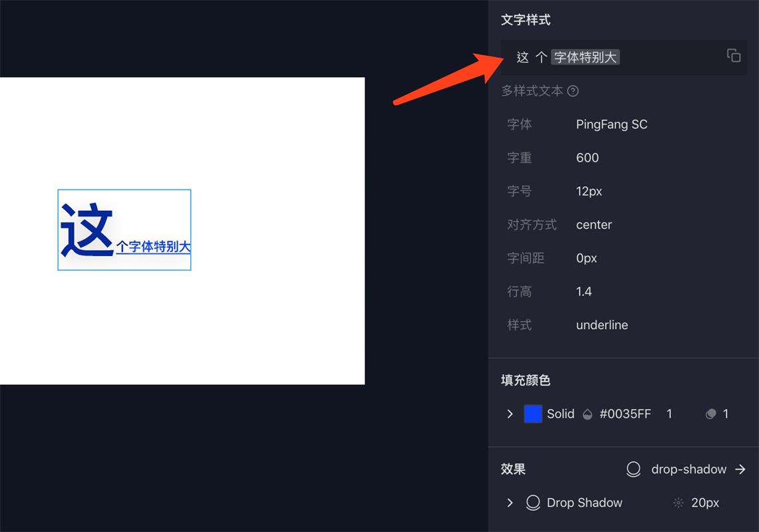This screenshot has width=759, height=532.
Task: Click the blue #0035FF color swatch
Action: 533,414
